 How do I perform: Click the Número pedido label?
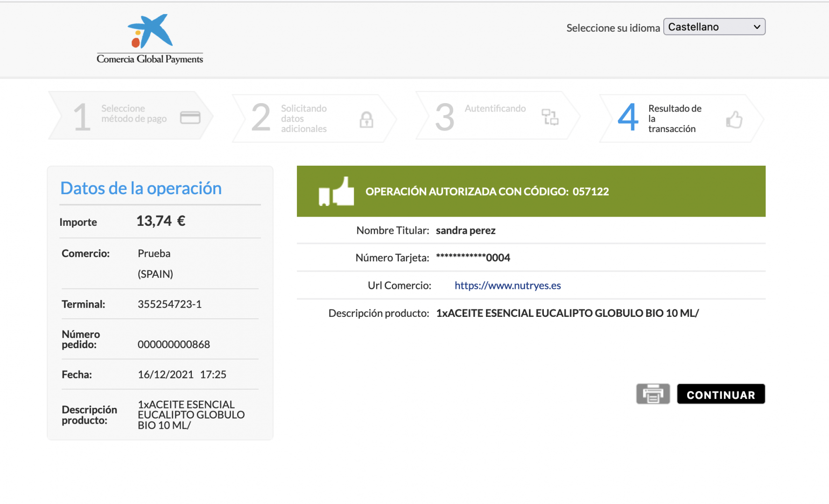pos(81,339)
